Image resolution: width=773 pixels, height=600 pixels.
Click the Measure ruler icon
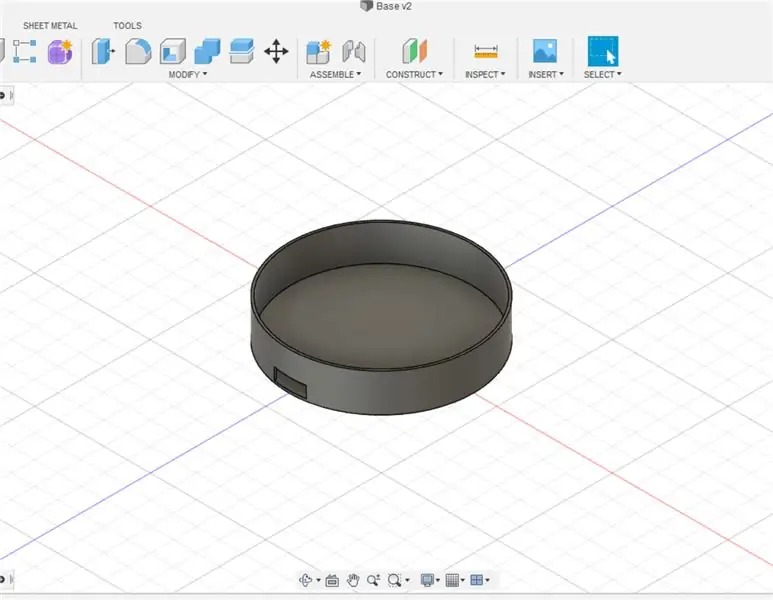(x=486, y=51)
